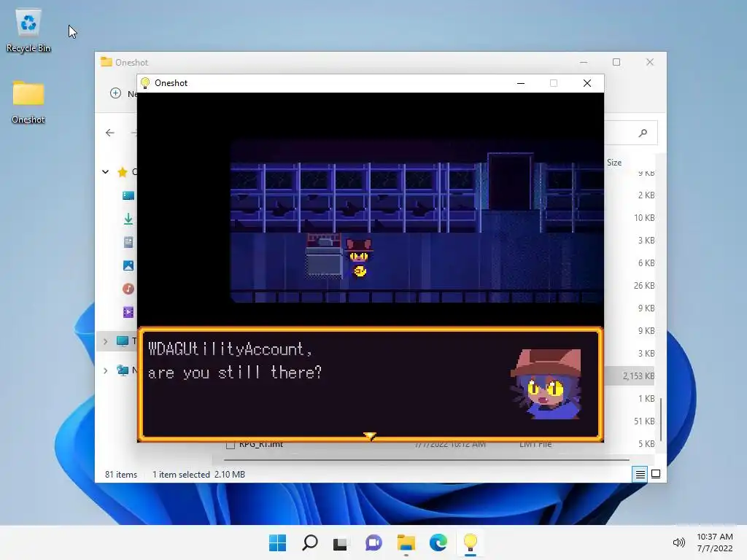The image size is (747, 560).
Task: Click the computer terminal beside Niko
Action: [323, 256]
